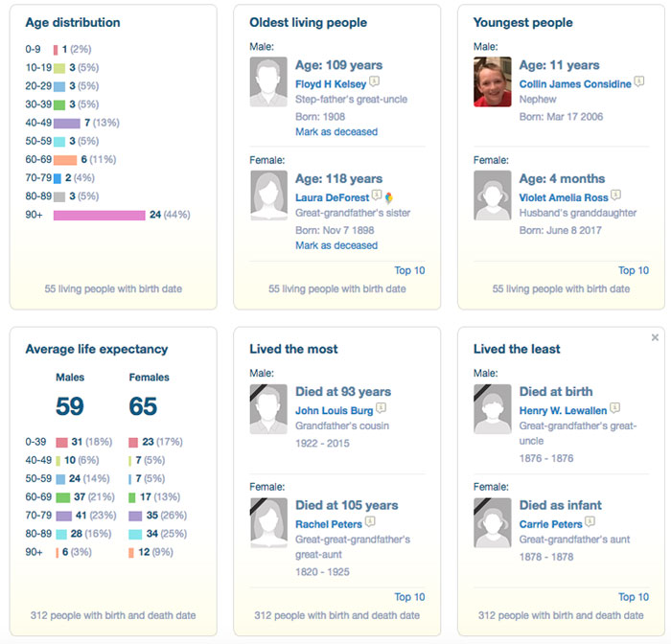671x644 pixels.
Task: Click the note icon beside Collin James Considine
Action: point(639,80)
